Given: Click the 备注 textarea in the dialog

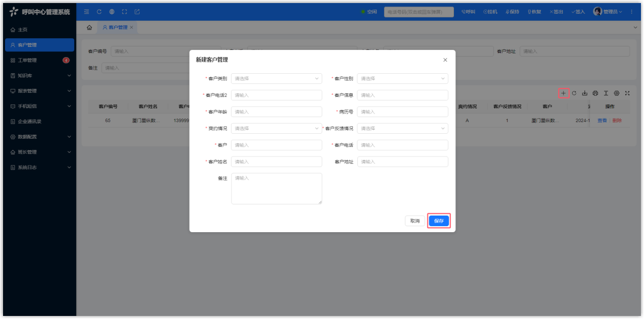Looking at the screenshot, I should click(276, 189).
